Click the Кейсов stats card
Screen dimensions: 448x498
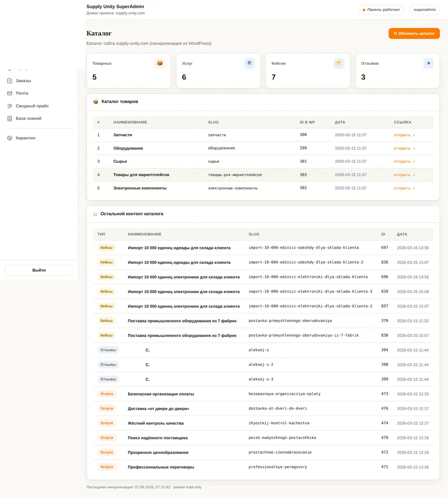[x=308, y=70]
